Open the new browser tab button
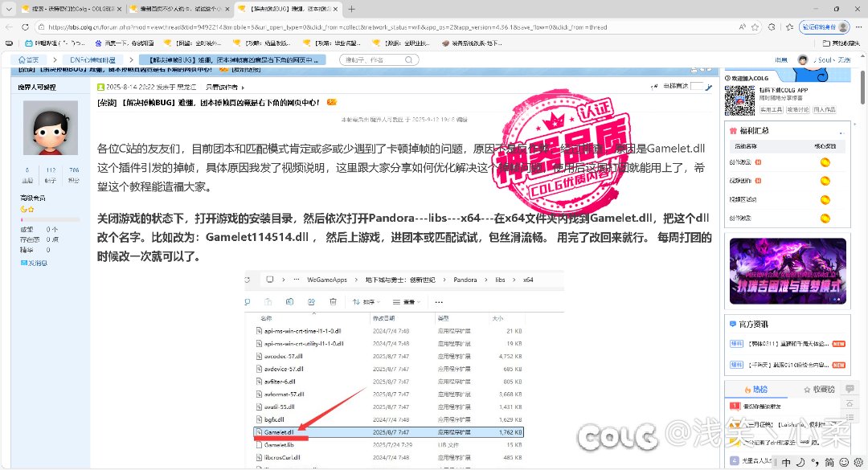Screen dimensions: 868x470 (x=351, y=9)
